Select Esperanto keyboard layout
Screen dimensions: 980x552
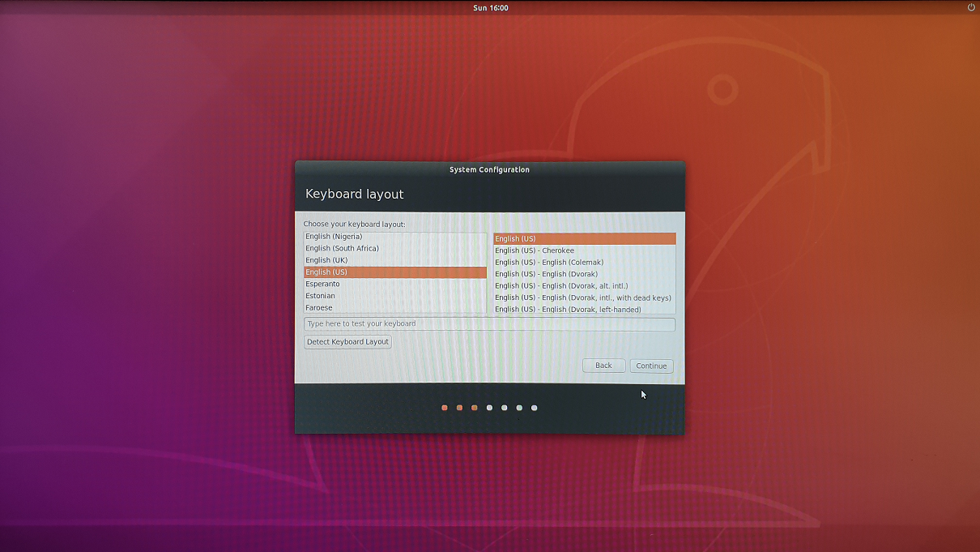[395, 284]
